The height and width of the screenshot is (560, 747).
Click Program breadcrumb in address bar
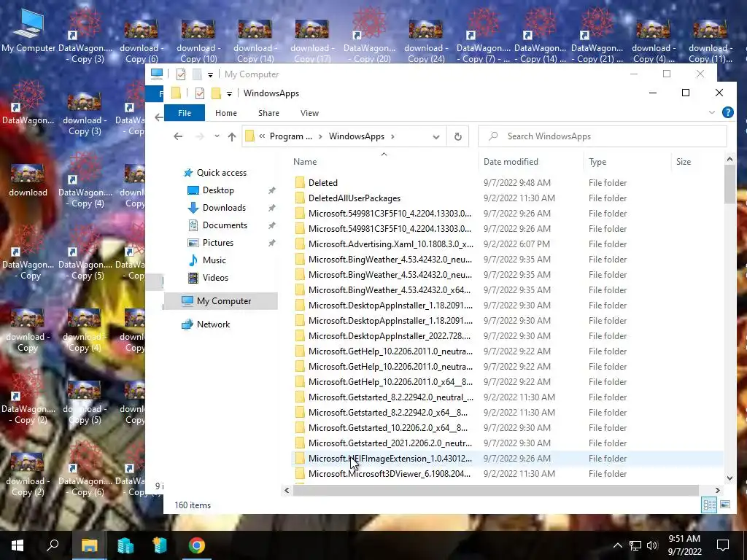(x=290, y=136)
